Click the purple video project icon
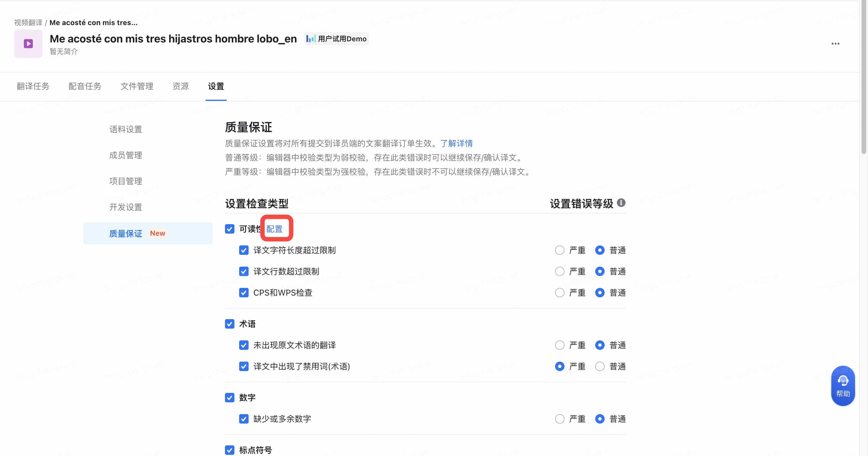The height and width of the screenshot is (456, 868). click(x=28, y=43)
